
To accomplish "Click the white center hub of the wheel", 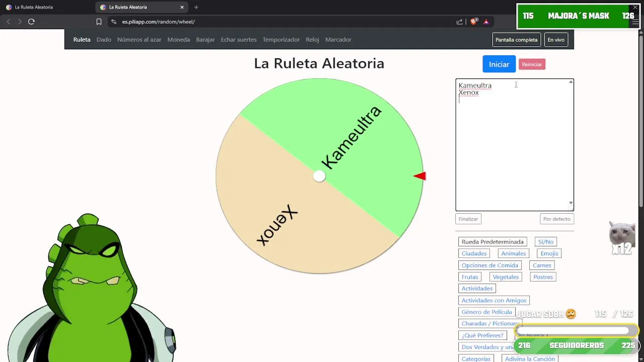I will pyautogui.click(x=319, y=176).
